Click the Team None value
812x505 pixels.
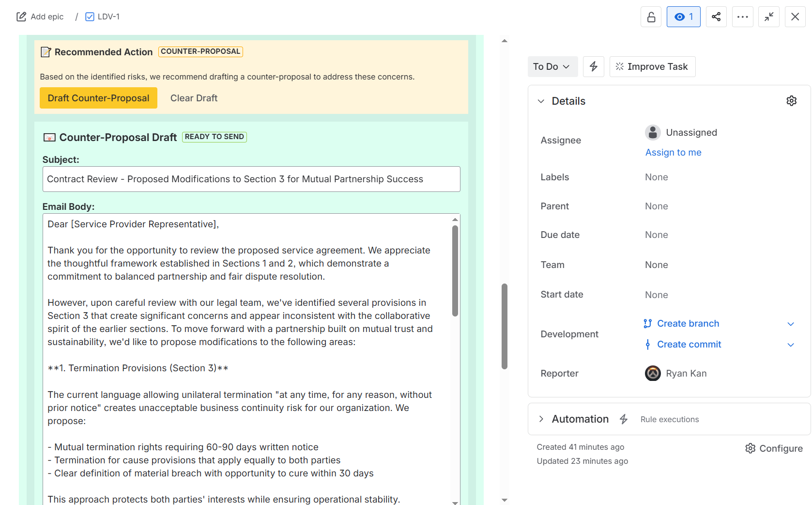[x=656, y=265]
